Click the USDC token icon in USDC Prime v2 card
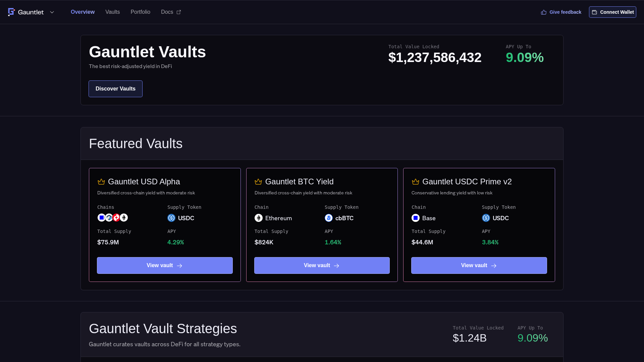Screen dimensions: 644x362 click(x=486, y=218)
